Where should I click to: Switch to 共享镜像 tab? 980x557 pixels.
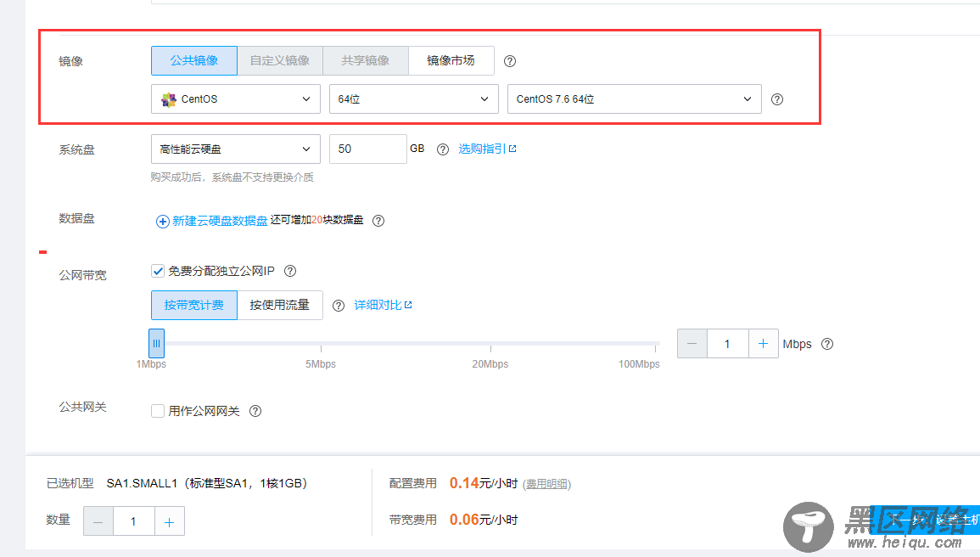point(366,60)
